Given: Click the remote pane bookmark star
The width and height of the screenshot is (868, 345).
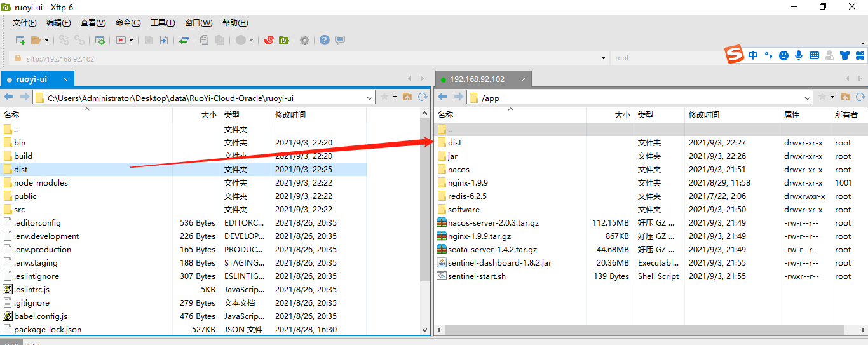Looking at the screenshot, I should click(x=822, y=97).
